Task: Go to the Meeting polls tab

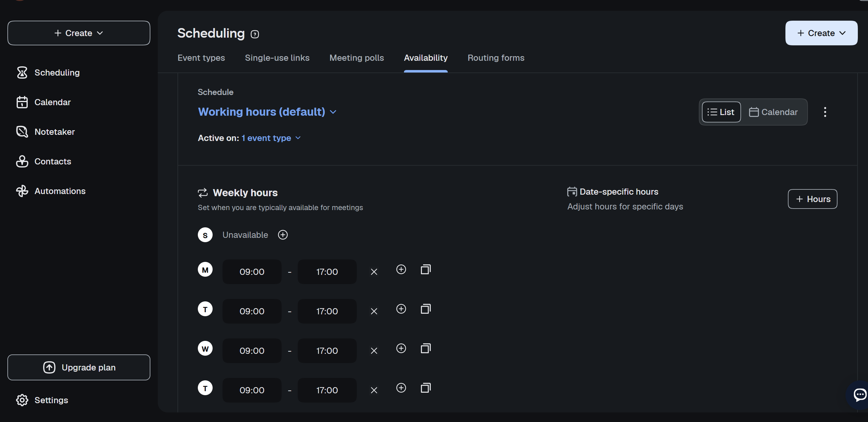Action: 357,58
